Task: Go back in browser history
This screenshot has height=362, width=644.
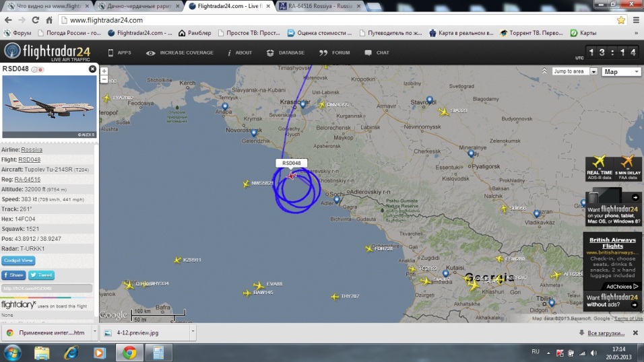Action: click(8, 20)
